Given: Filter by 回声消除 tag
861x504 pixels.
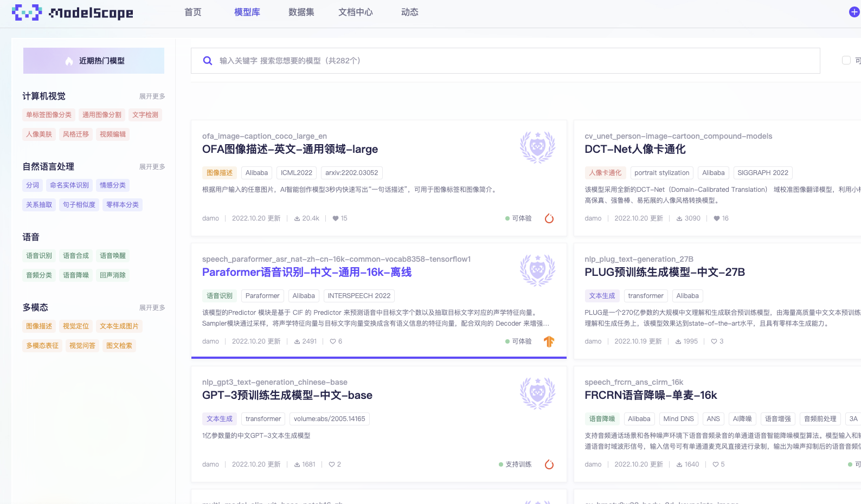Looking at the screenshot, I should point(113,275).
